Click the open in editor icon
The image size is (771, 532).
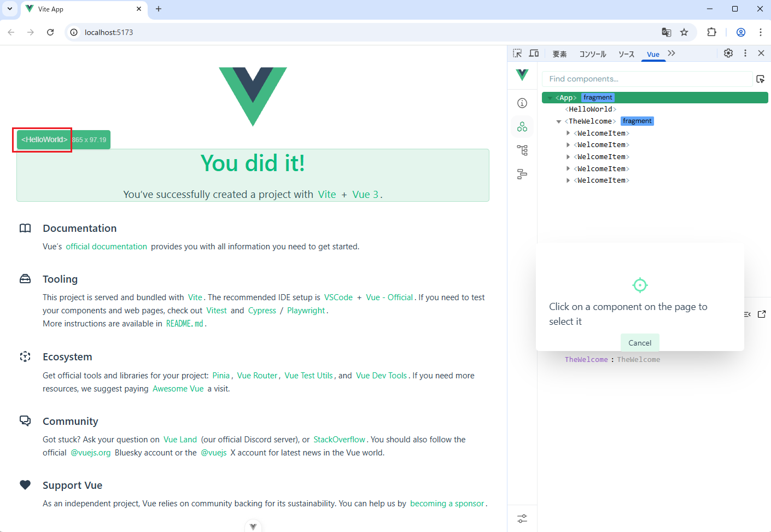pyautogui.click(x=762, y=314)
